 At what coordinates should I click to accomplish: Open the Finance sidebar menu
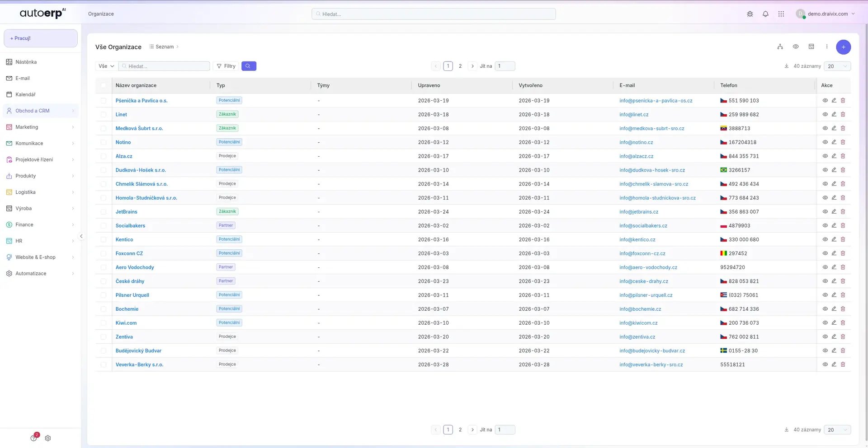24,225
